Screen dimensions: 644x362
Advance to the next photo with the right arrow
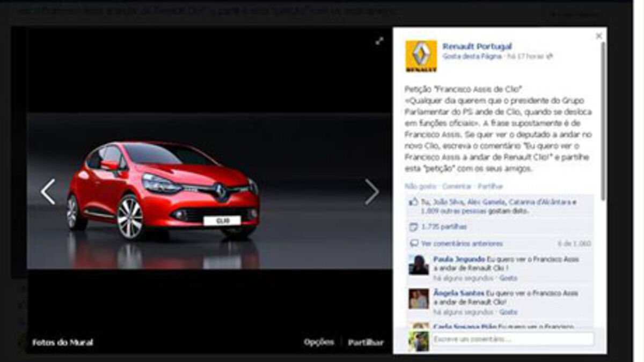(372, 191)
